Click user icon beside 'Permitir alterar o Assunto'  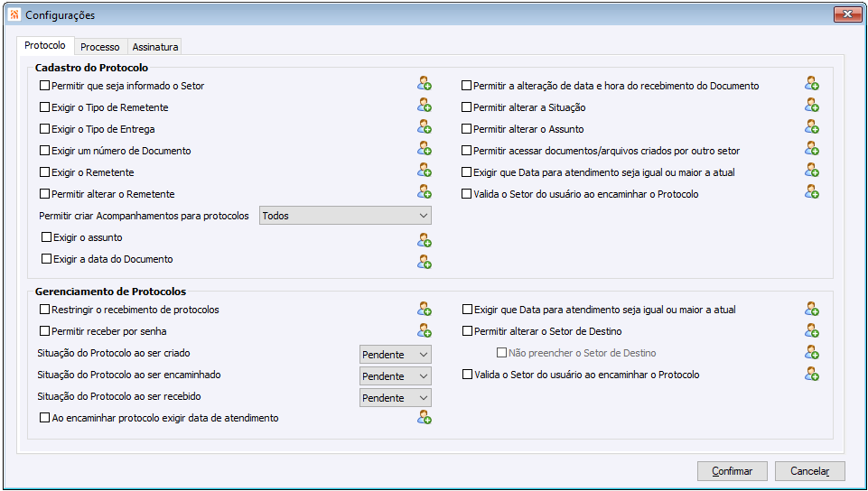[x=812, y=127]
